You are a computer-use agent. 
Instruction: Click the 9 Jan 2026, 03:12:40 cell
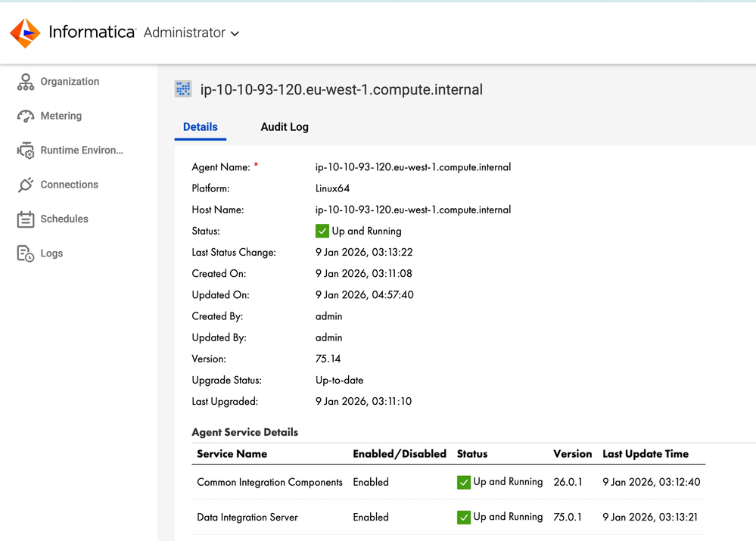(x=652, y=482)
